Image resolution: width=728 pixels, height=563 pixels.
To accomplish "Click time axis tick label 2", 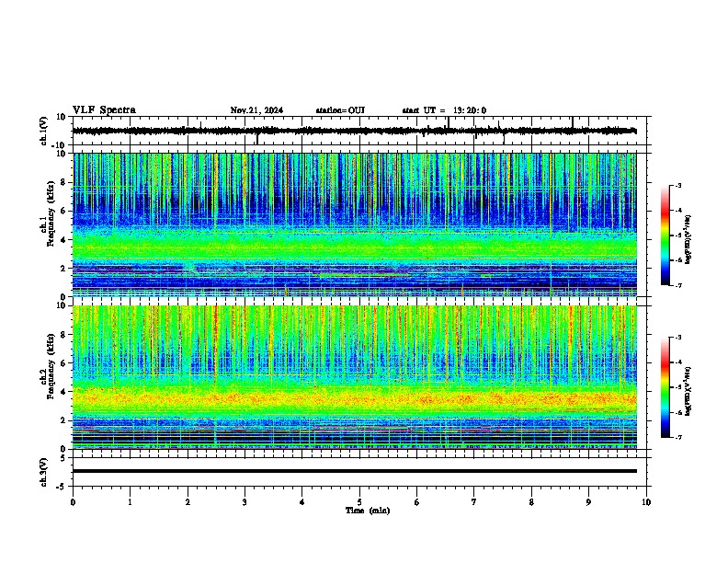I will [188, 501].
